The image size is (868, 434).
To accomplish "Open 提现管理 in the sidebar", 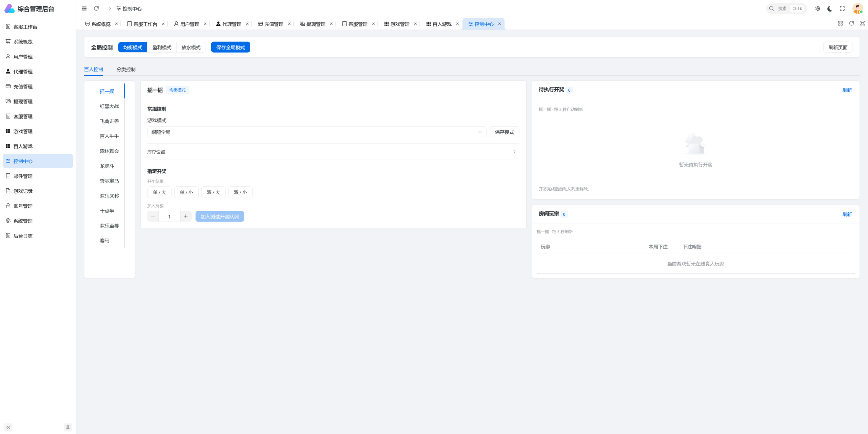I will (38, 101).
